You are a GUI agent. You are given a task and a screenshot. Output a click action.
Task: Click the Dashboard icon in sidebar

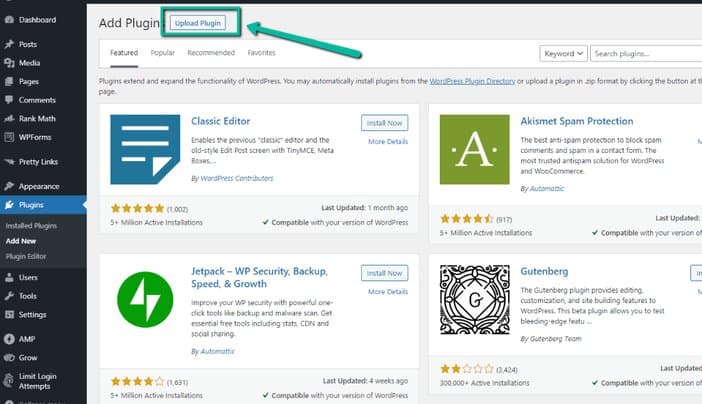click(x=9, y=20)
